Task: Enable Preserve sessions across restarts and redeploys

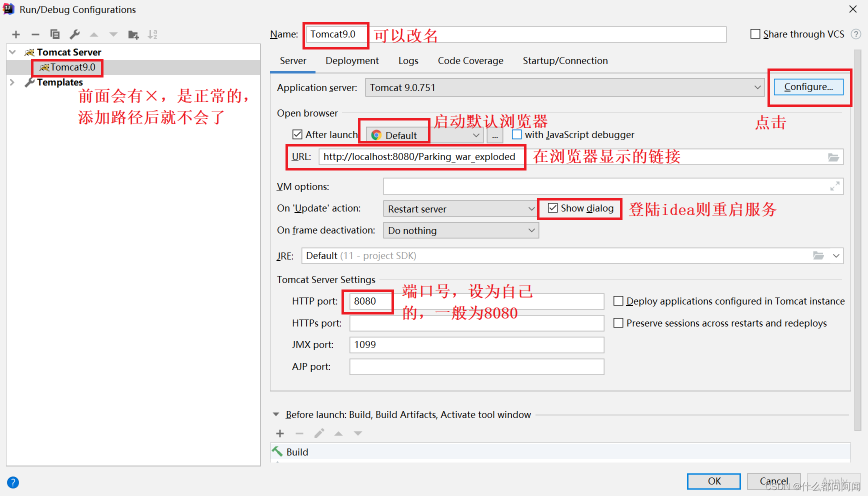Action: (618, 323)
